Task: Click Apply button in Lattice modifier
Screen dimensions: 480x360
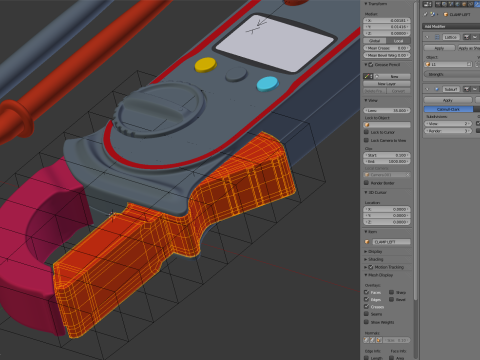Action: pos(440,48)
